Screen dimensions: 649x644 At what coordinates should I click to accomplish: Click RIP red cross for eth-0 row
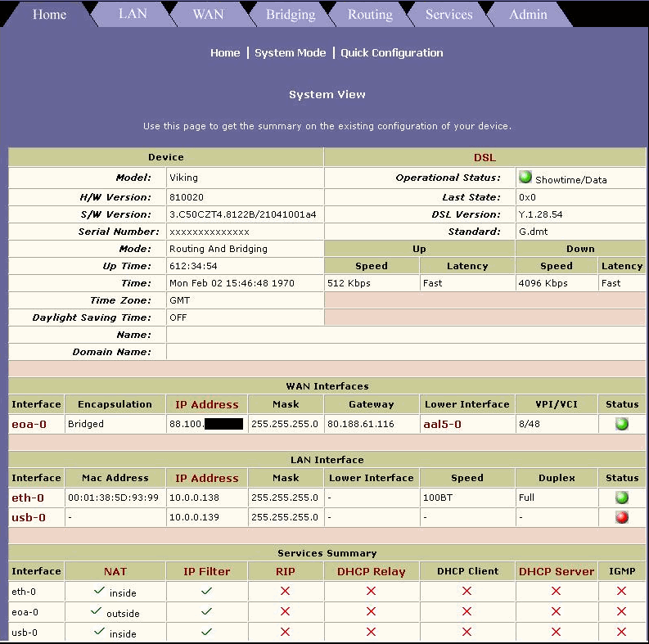pos(285,591)
